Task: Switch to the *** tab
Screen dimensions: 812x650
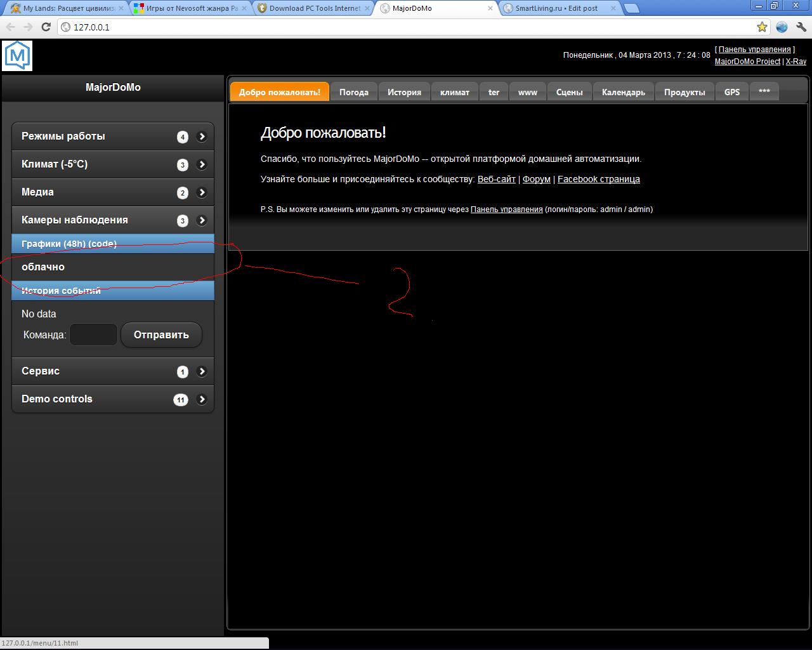Action: (764, 92)
